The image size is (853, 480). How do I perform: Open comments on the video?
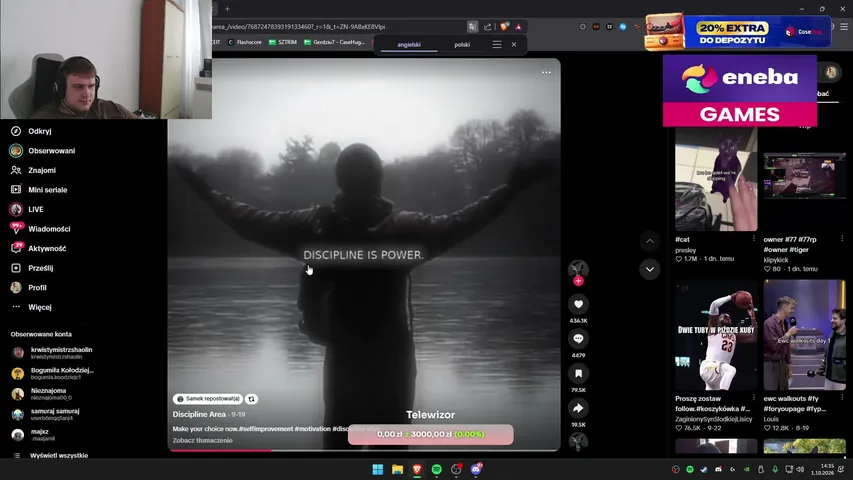pos(578,339)
